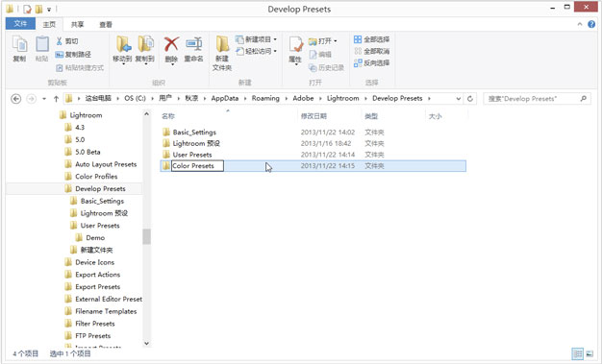The image size is (602, 364).
Task: Click Roaming in the address breadcrumb
Action: point(265,98)
